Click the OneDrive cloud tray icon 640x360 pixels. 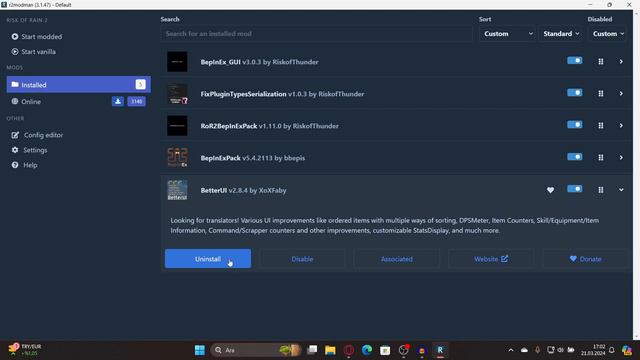(x=524, y=350)
